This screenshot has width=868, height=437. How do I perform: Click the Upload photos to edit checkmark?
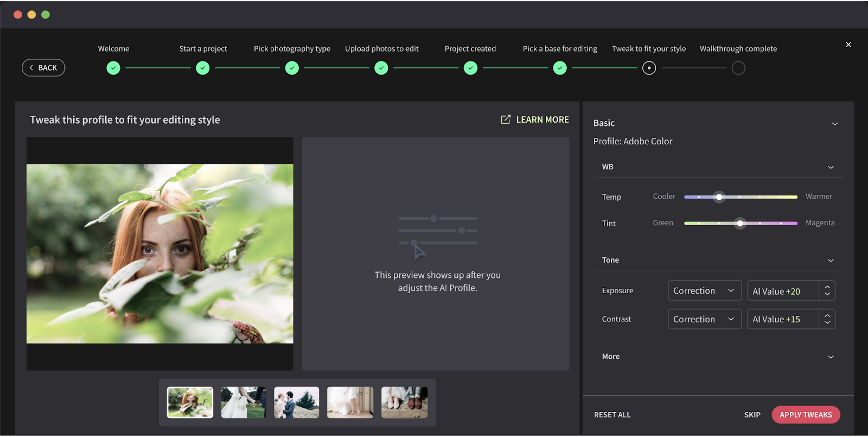coord(381,68)
